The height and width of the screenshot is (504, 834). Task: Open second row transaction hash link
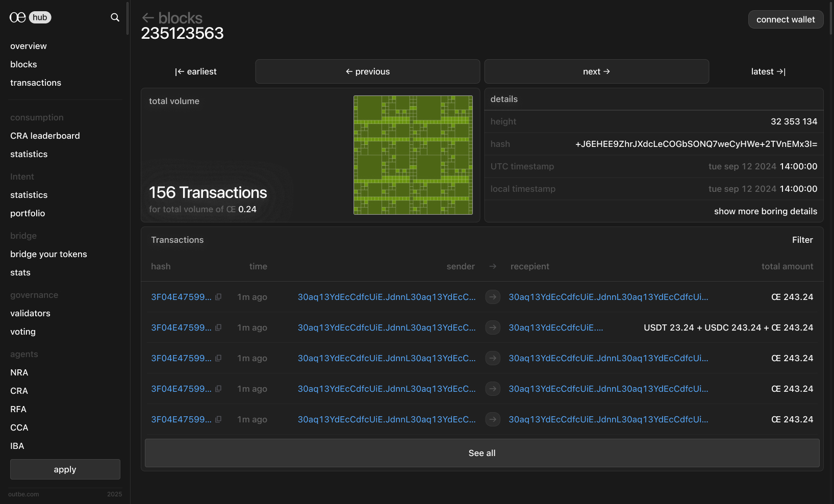[181, 327]
